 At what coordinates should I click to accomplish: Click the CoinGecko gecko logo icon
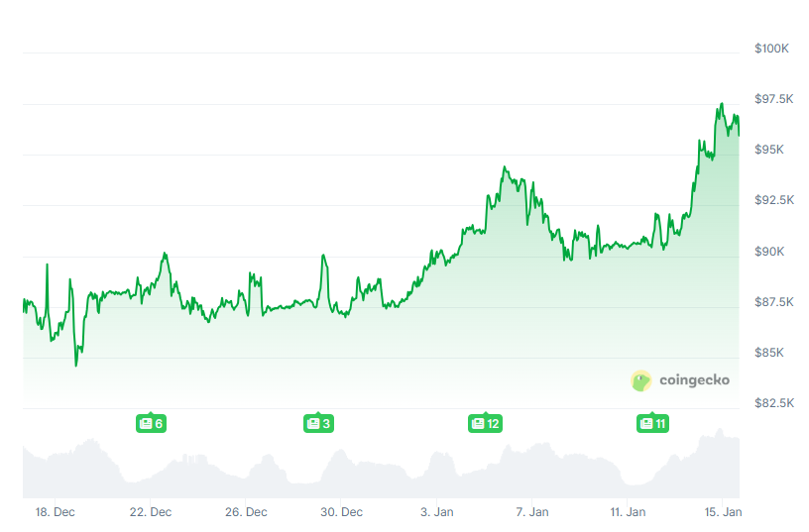pyautogui.click(x=641, y=380)
